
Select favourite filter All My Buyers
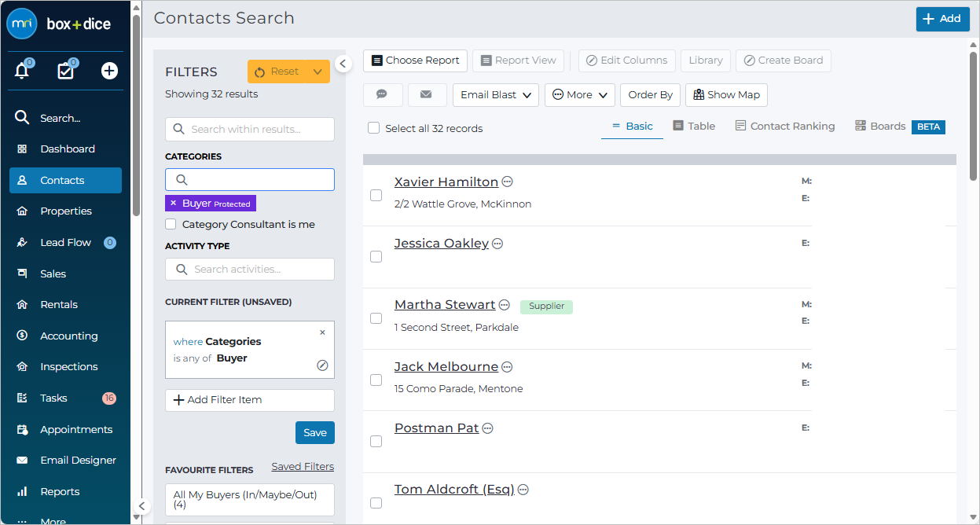coord(250,500)
